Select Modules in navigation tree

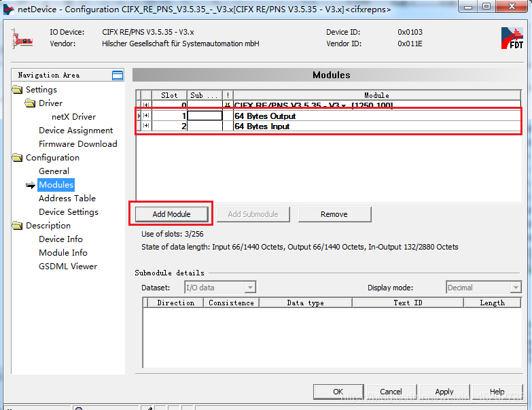click(56, 185)
